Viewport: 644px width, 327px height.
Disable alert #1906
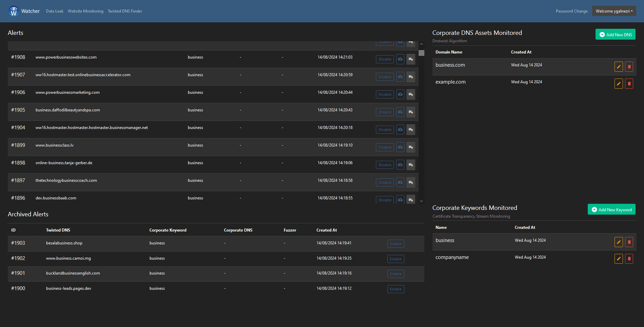[x=385, y=94]
